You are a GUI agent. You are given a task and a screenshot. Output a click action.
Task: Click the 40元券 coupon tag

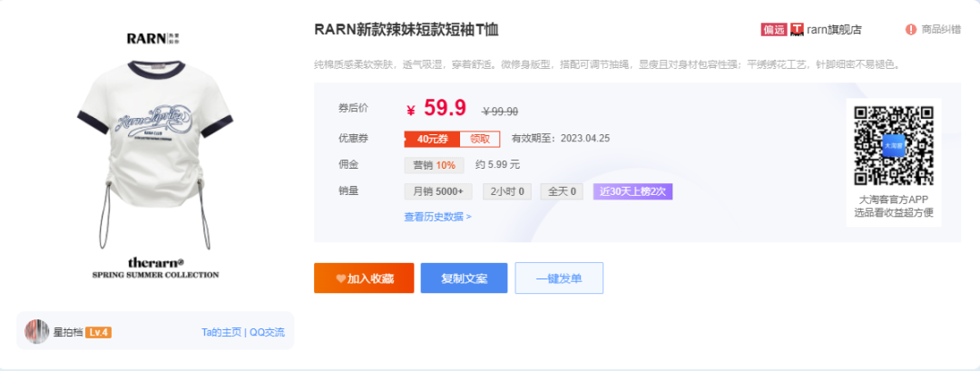(x=432, y=139)
